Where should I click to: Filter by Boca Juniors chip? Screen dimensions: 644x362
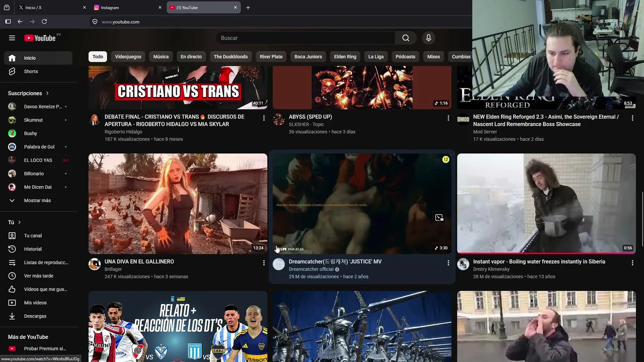[308, 57]
